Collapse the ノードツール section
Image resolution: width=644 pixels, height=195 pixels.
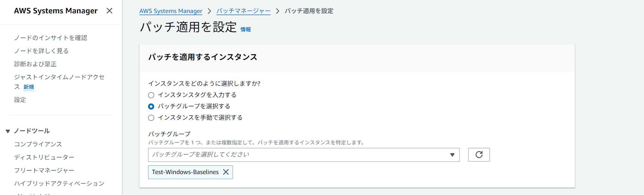tap(8, 131)
